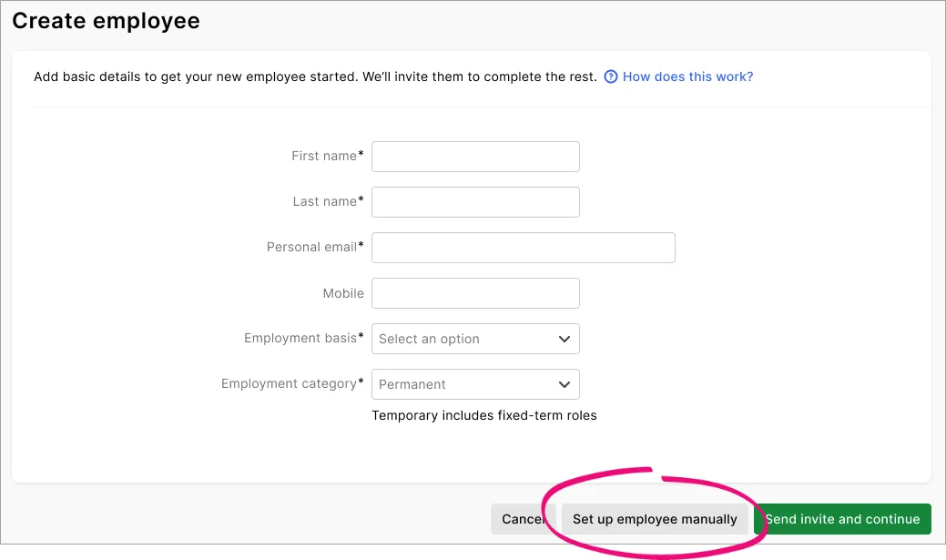Click the fixed-term roles hint text
This screenshot has width=946, height=560.
[483, 415]
